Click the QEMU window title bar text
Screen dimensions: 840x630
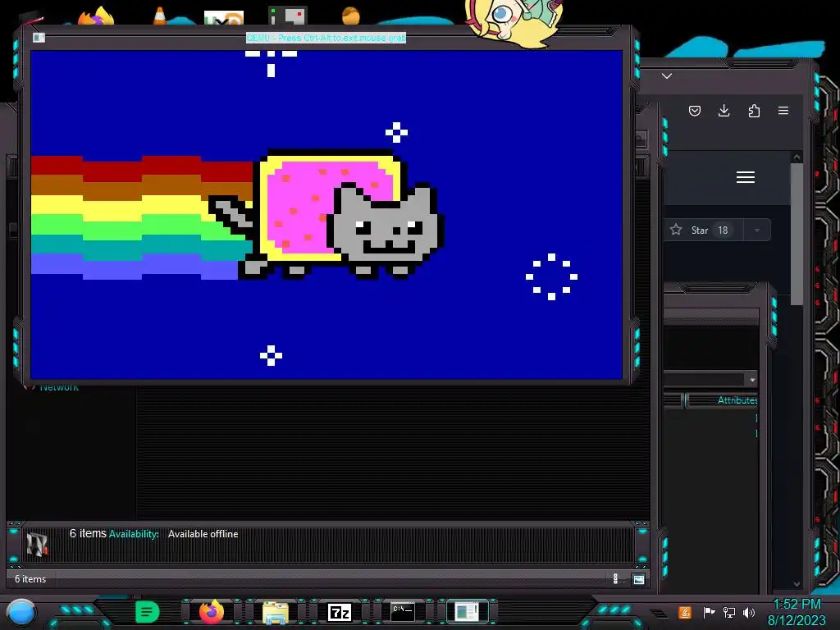point(326,38)
